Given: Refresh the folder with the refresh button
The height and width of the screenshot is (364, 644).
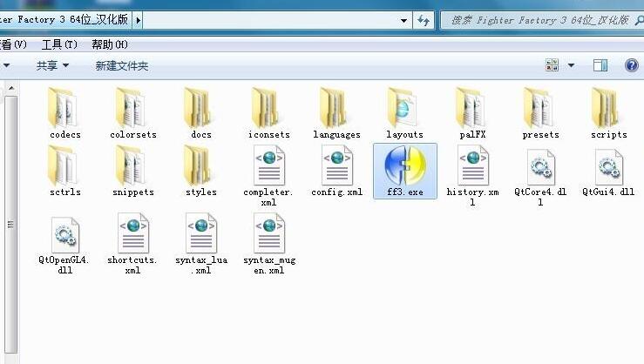Looking at the screenshot, I should (424, 20).
